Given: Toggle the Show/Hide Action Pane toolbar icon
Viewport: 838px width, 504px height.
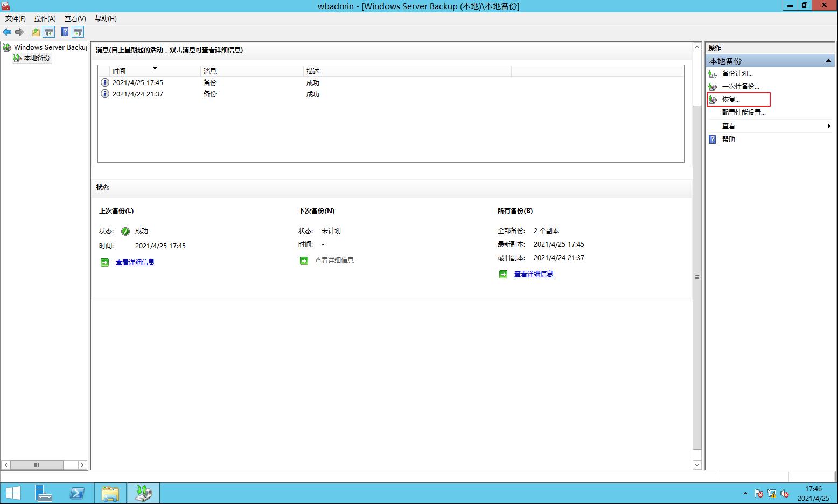Looking at the screenshot, I should (x=78, y=32).
